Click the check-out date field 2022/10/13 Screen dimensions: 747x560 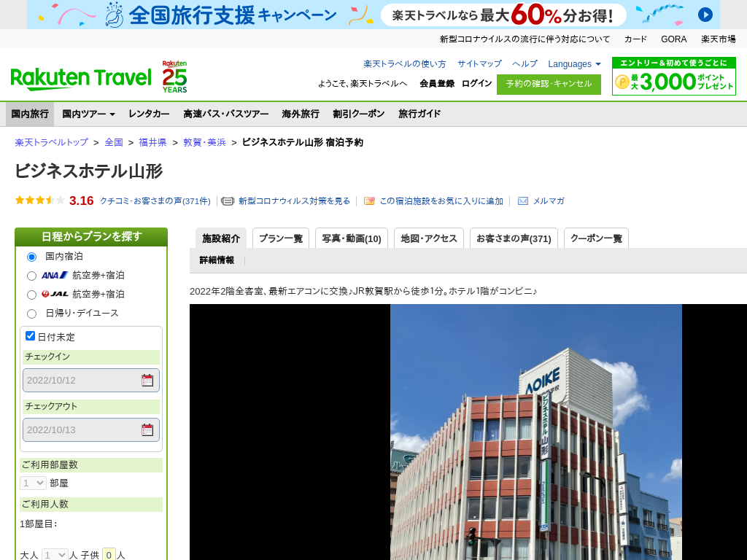point(91,429)
